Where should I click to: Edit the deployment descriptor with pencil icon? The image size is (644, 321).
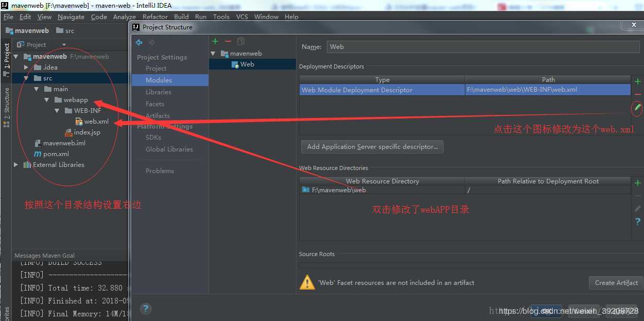(637, 107)
